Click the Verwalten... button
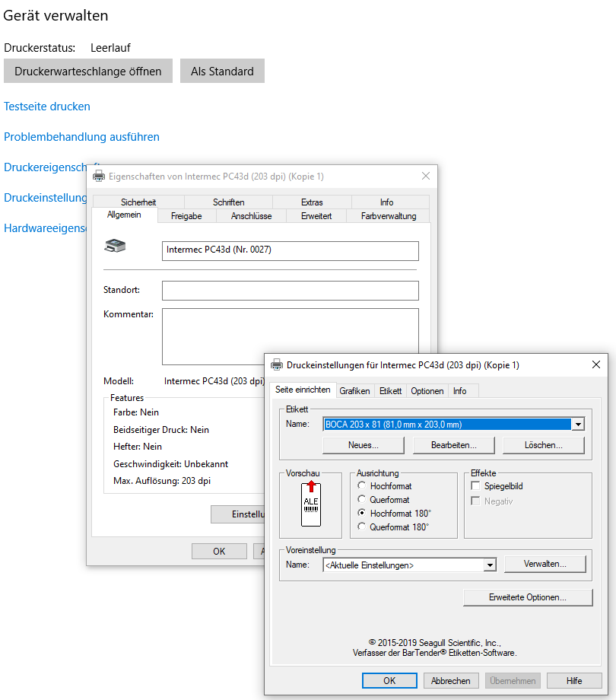Screen dimensions: 616x700 (x=545, y=564)
